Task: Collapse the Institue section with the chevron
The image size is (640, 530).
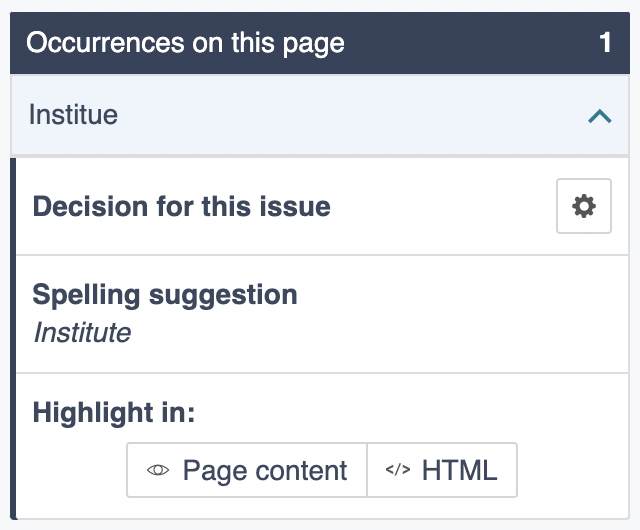Action: click(x=599, y=116)
